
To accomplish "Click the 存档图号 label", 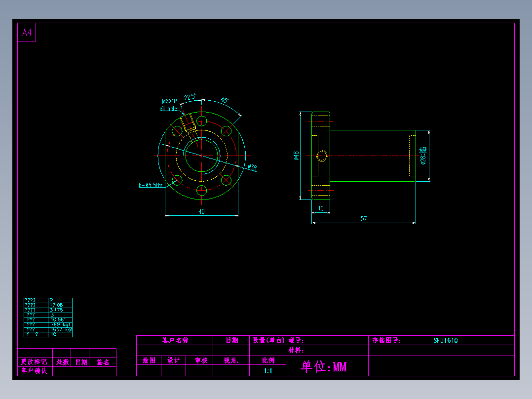I will click(x=386, y=340).
